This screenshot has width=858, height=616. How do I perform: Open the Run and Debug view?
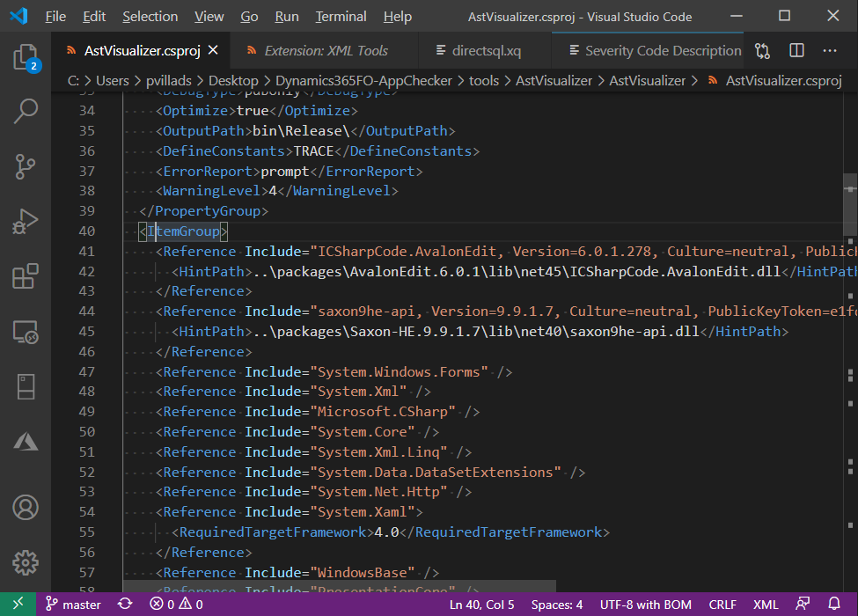[26, 222]
